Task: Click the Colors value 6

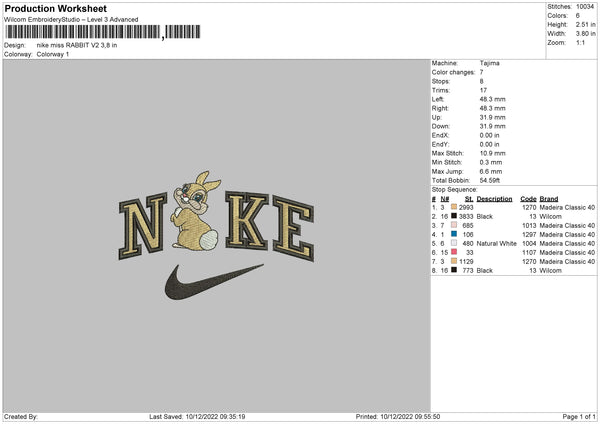Action: pyautogui.click(x=577, y=16)
